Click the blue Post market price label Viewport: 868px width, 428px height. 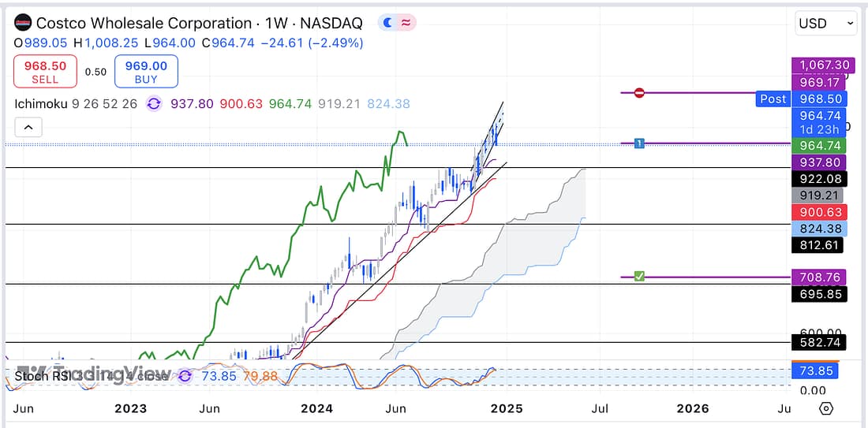pos(773,99)
